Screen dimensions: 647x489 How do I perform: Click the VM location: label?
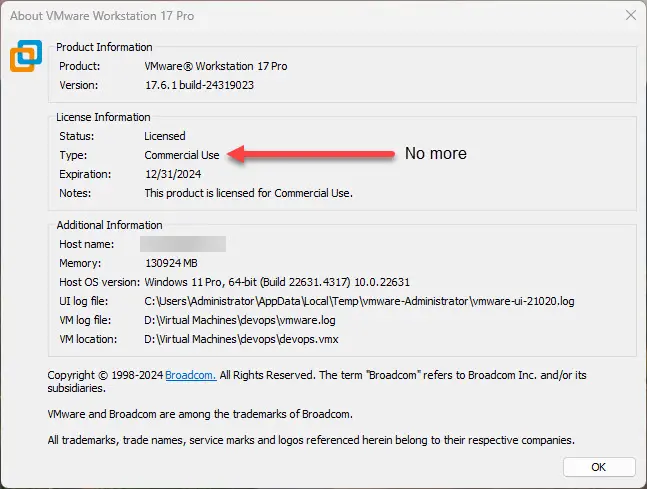(x=88, y=339)
